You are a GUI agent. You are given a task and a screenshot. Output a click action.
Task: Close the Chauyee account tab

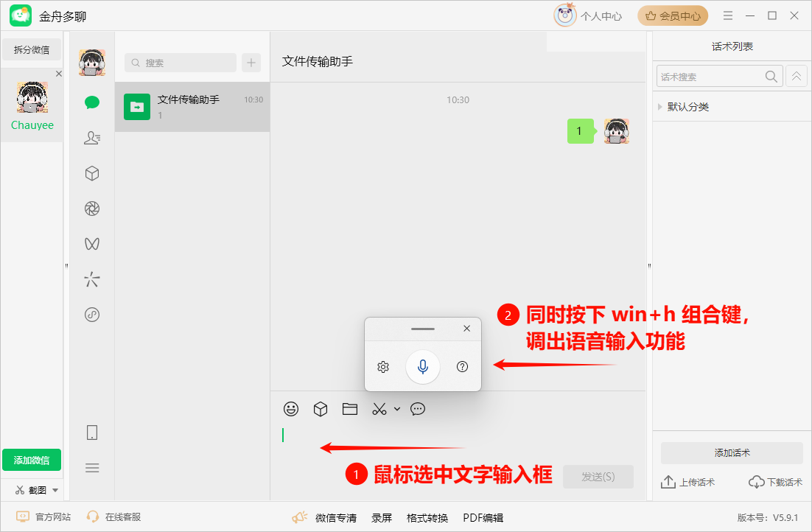pyautogui.click(x=58, y=74)
